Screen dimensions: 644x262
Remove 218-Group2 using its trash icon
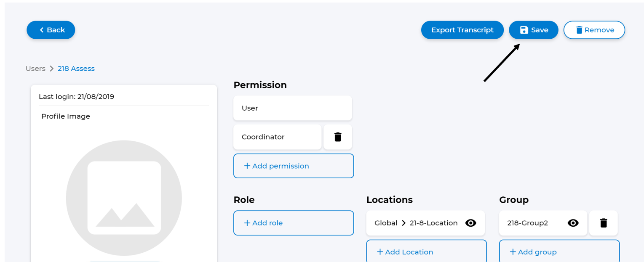[x=604, y=223]
